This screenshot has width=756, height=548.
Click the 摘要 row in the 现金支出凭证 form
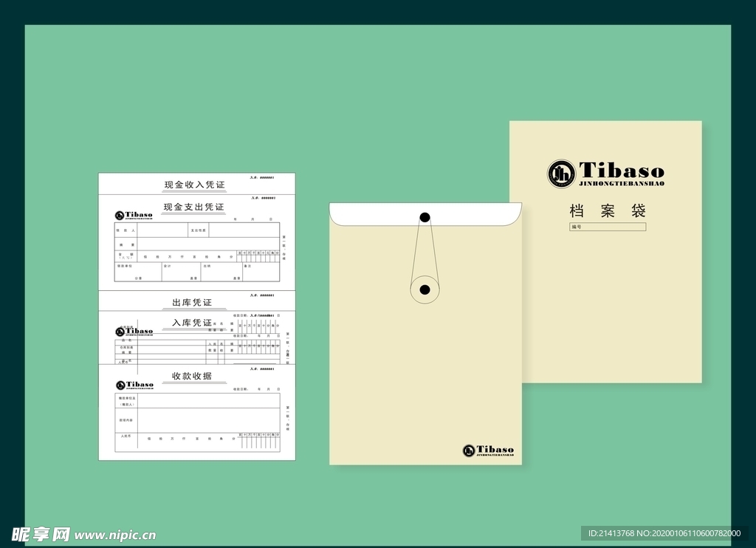coord(207,244)
